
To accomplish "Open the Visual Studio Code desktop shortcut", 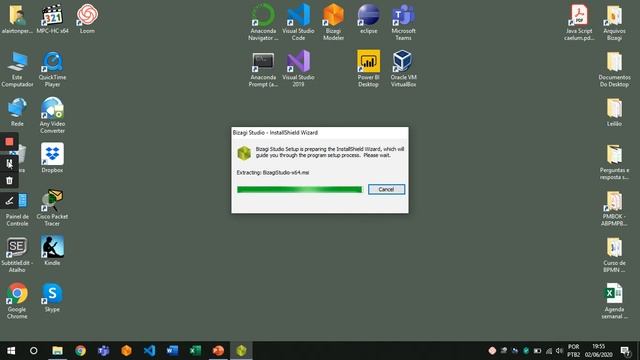I will [x=298, y=22].
